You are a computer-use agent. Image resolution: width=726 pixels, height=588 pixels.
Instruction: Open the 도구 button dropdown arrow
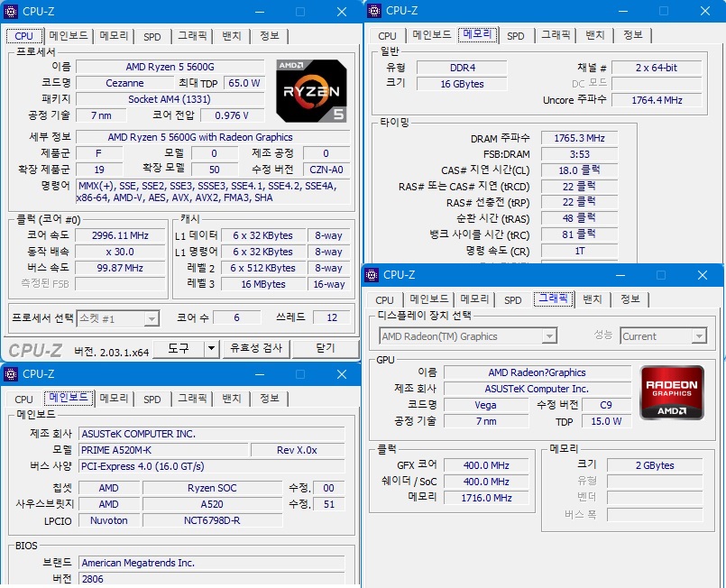[211, 348]
